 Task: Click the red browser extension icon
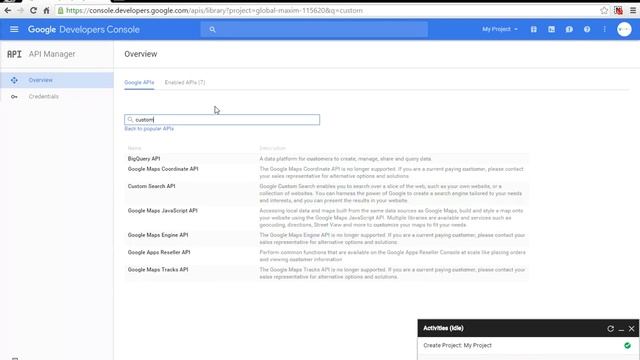[x=618, y=11]
